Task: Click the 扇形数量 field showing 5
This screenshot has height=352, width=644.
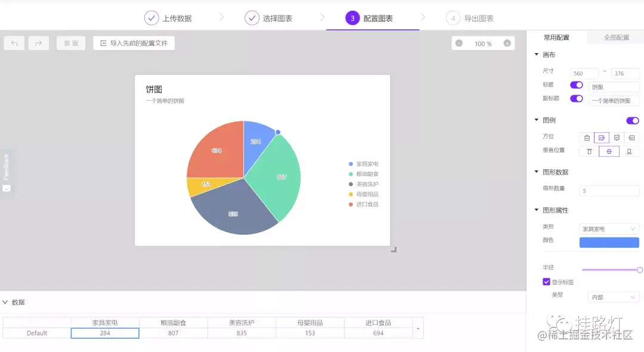Action: click(x=609, y=191)
